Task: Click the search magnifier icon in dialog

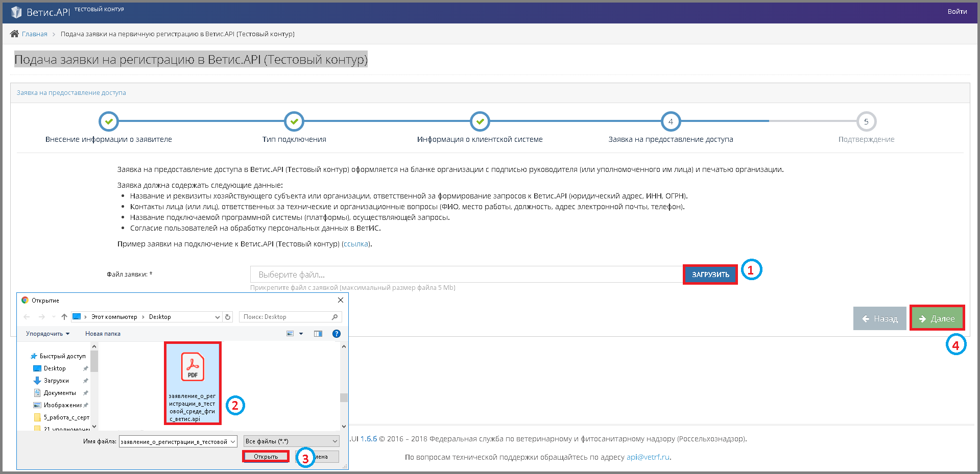Action: pos(335,317)
